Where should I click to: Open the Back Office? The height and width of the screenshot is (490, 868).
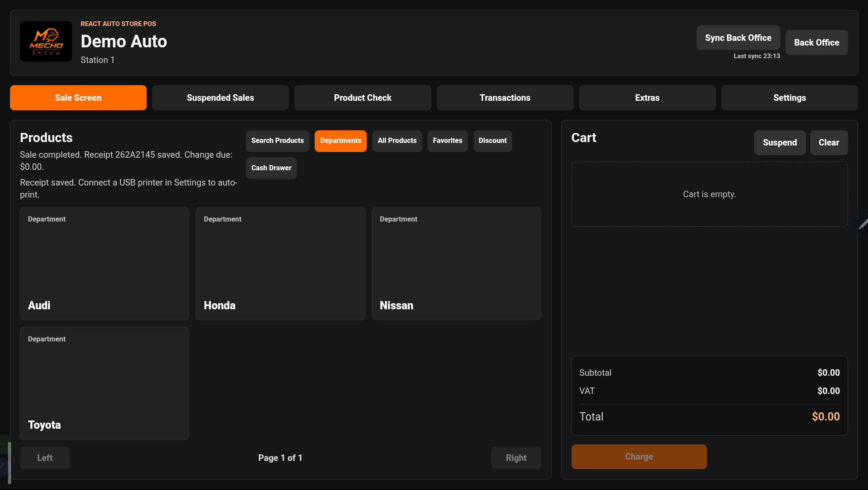817,43
